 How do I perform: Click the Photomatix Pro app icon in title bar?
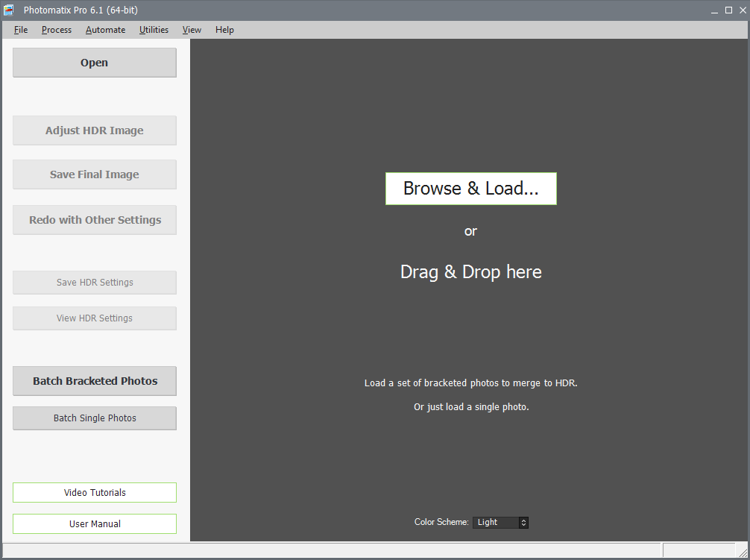(9, 10)
